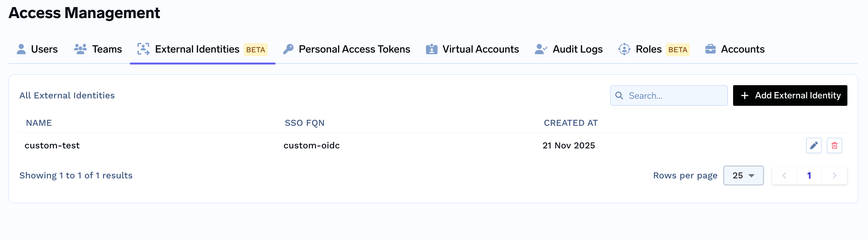Click the previous page arrow control
The width and height of the screenshot is (868, 240).
click(x=784, y=175)
